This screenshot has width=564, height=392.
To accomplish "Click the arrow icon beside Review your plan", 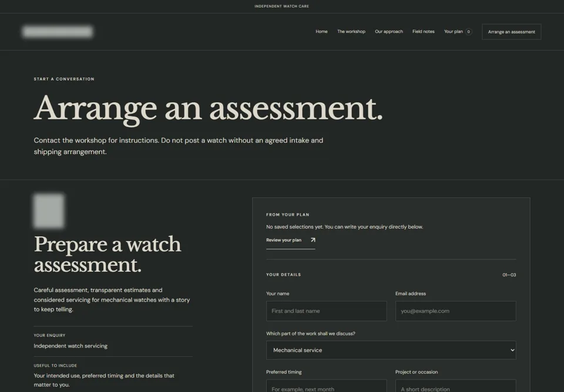I will 313,240.
